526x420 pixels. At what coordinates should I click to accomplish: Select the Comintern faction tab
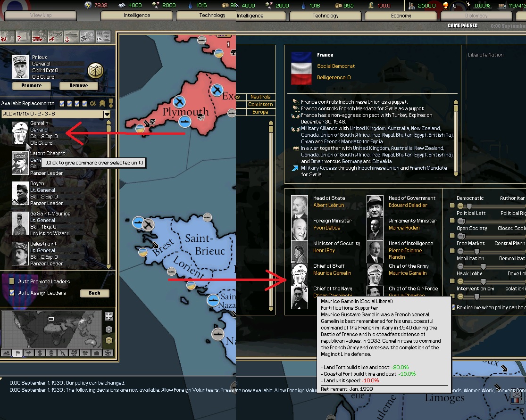tap(260, 104)
